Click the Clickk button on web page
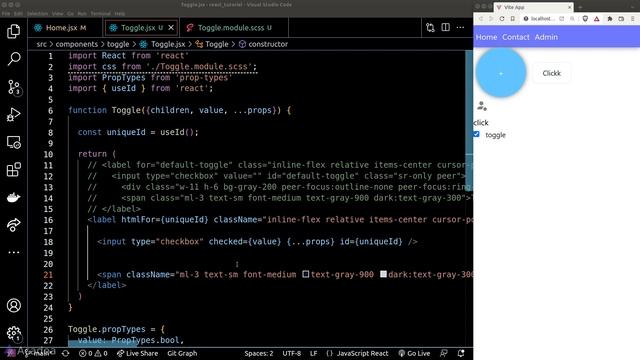The height and width of the screenshot is (360, 640). (551, 73)
